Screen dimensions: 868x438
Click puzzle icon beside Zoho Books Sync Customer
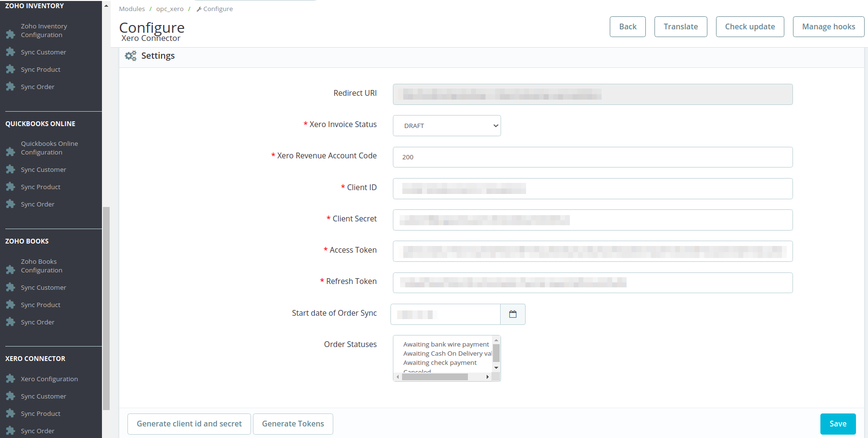pyautogui.click(x=11, y=287)
